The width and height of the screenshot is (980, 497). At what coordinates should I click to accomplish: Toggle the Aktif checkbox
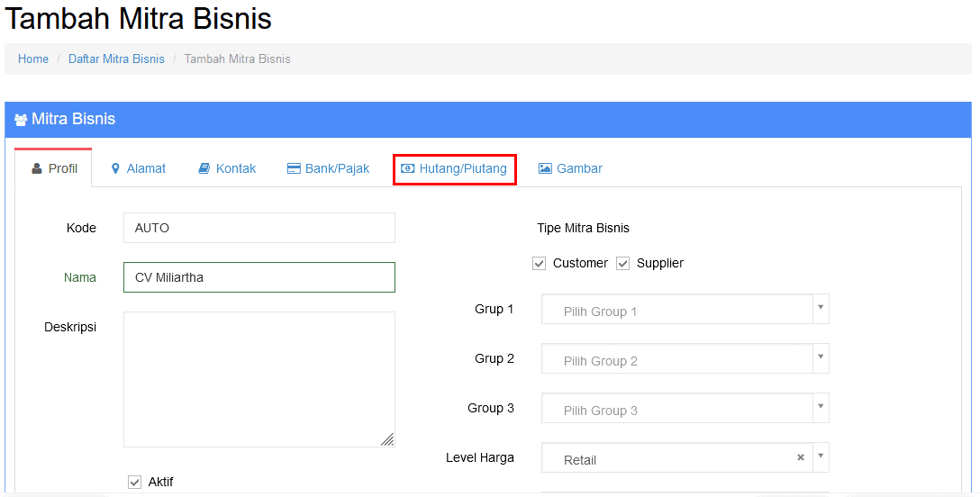point(135,483)
